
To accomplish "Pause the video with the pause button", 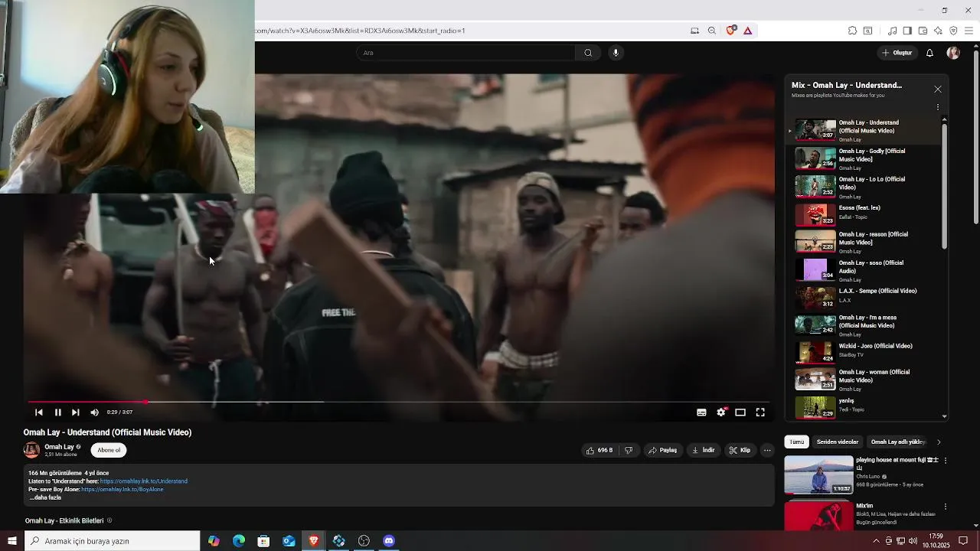I will (57, 412).
